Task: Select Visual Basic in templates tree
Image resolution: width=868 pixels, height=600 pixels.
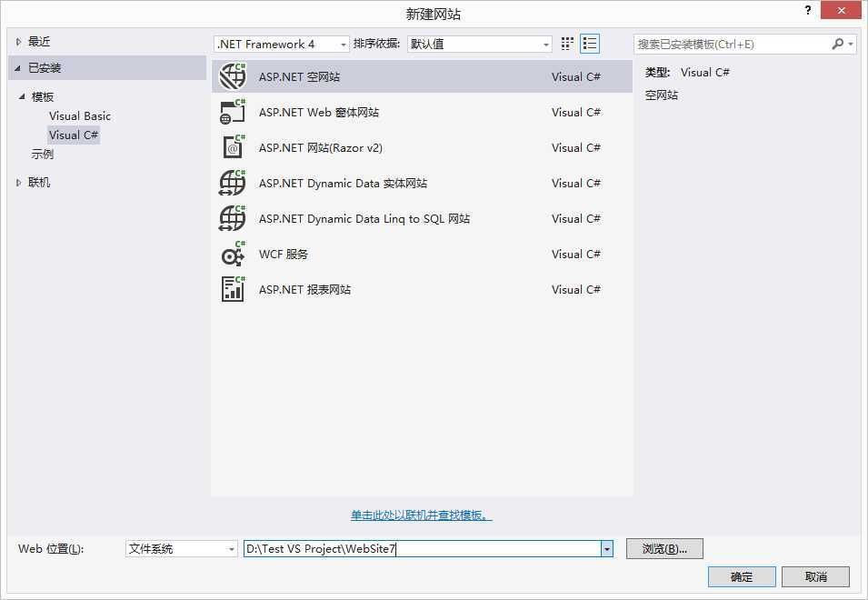Action: click(x=80, y=115)
